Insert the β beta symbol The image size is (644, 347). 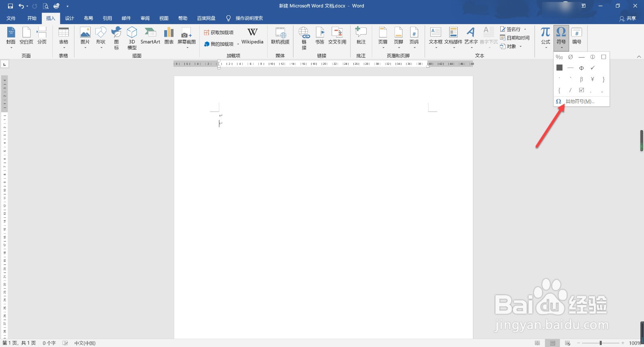coord(581,79)
